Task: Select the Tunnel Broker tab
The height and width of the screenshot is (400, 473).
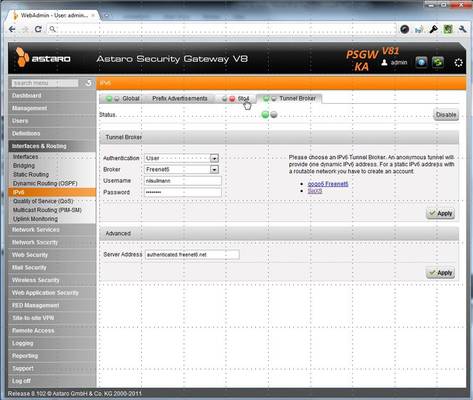Action: coord(297,98)
